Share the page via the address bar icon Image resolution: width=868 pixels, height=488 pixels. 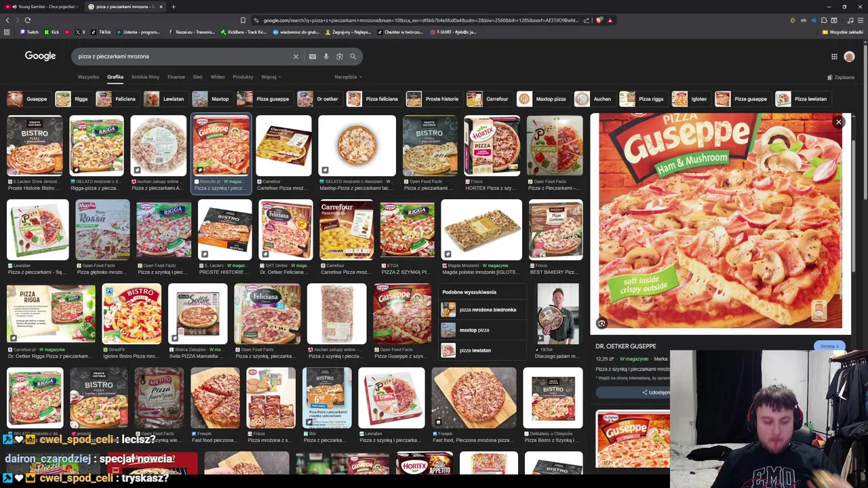(x=587, y=20)
